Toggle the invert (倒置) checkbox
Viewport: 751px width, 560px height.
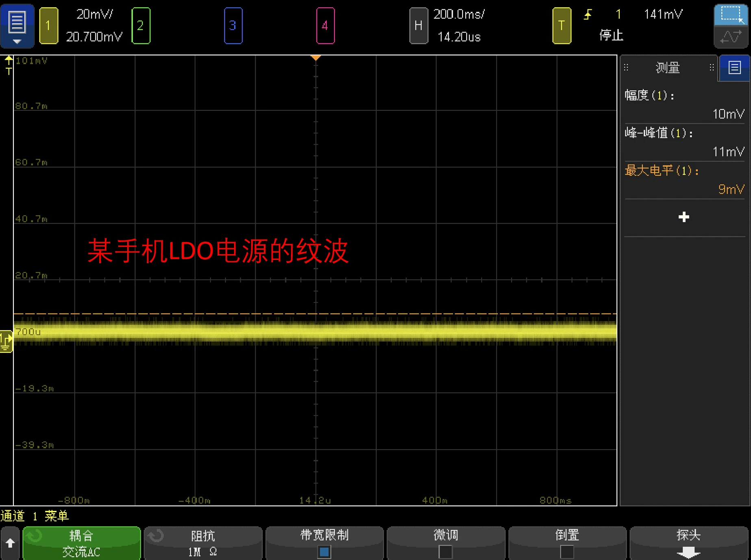click(567, 551)
